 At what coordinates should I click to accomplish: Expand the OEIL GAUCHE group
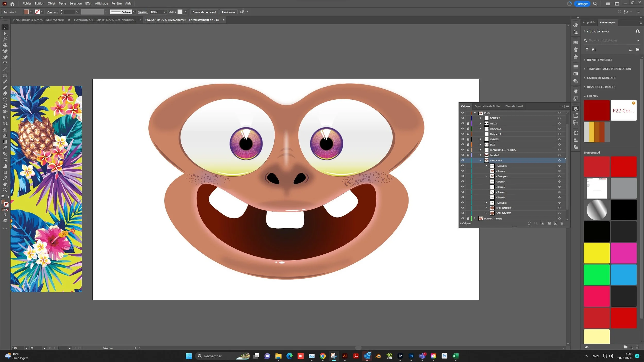(x=486, y=208)
